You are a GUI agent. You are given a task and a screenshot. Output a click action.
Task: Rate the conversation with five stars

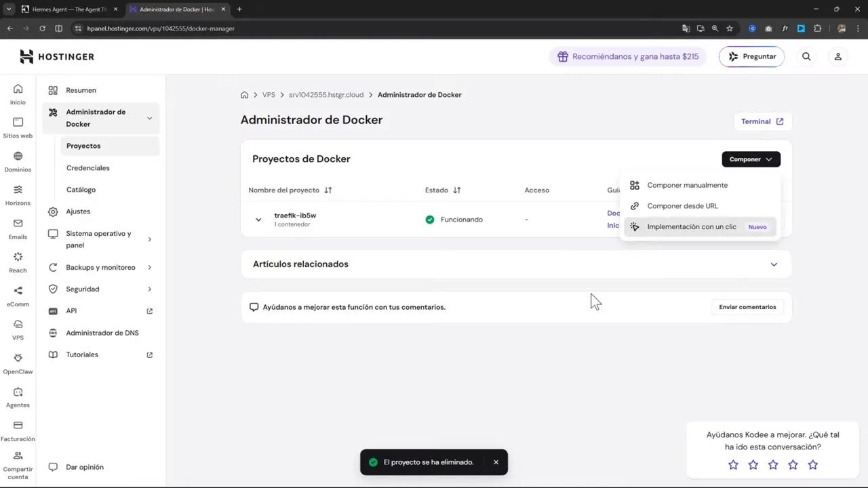point(813,465)
